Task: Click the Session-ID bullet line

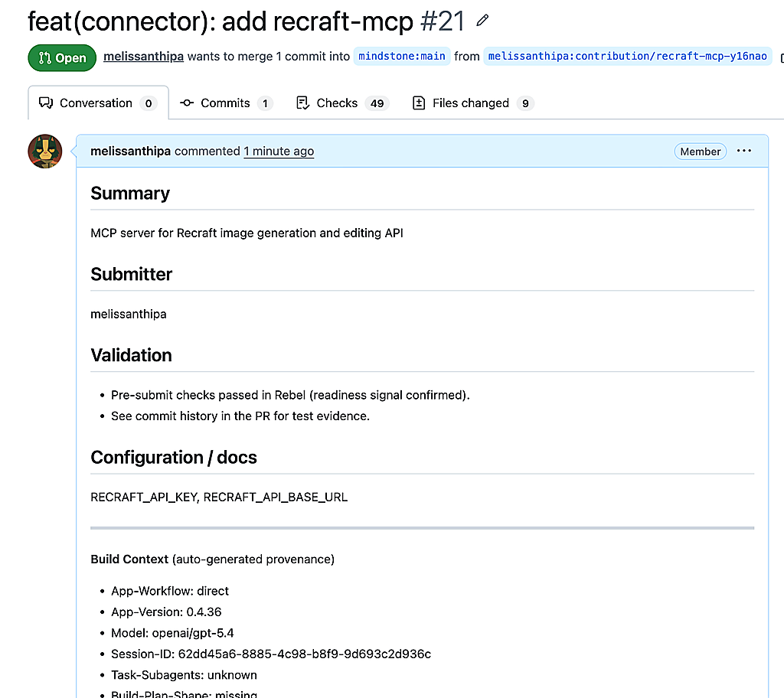Action: [x=271, y=654]
